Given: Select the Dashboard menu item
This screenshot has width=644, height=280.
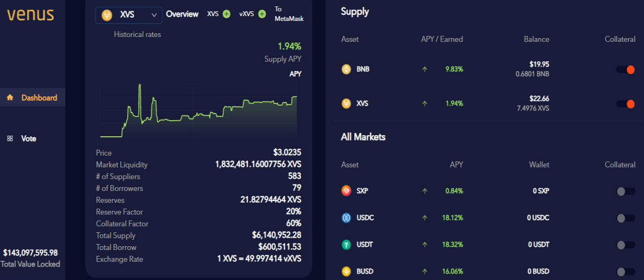Looking at the screenshot, I should click(x=32, y=98).
